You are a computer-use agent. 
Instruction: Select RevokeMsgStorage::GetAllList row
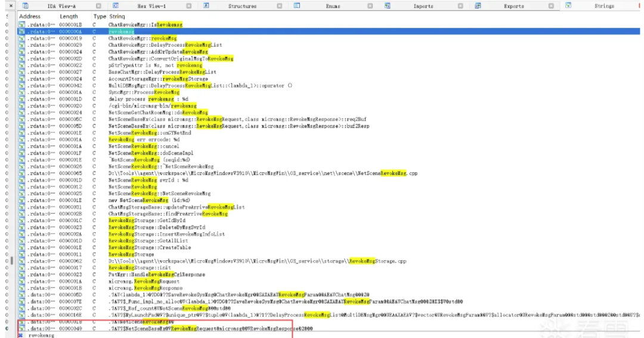329,241
